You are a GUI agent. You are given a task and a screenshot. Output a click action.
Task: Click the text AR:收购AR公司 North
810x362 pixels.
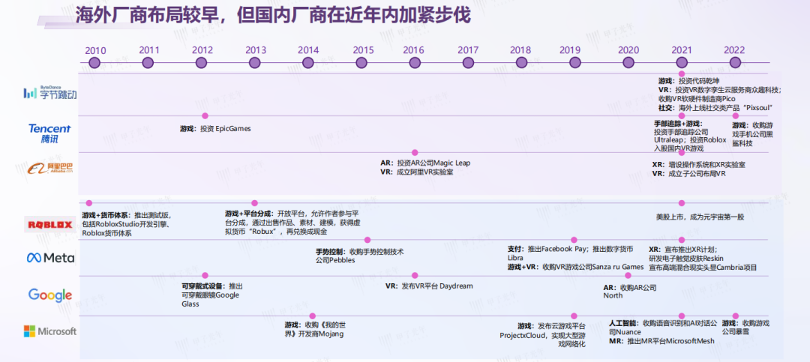click(630, 292)
